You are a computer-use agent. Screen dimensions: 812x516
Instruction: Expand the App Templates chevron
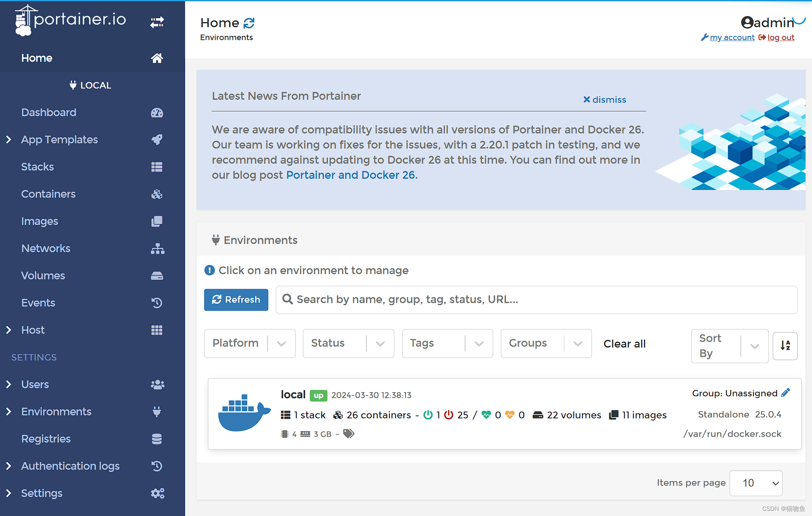point(9,139)
